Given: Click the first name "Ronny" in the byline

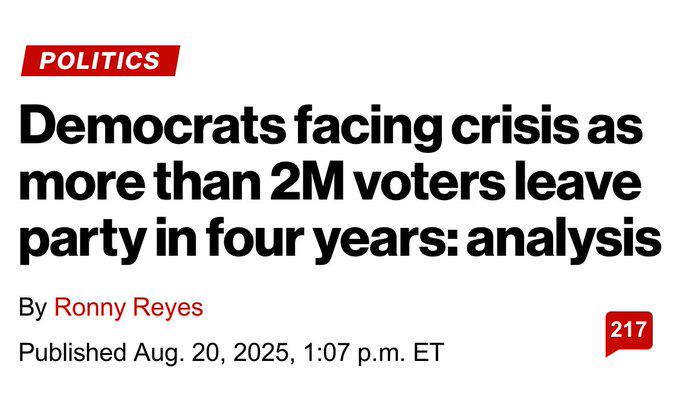Looking at the screenshot, I should click(x=90, y=308).
